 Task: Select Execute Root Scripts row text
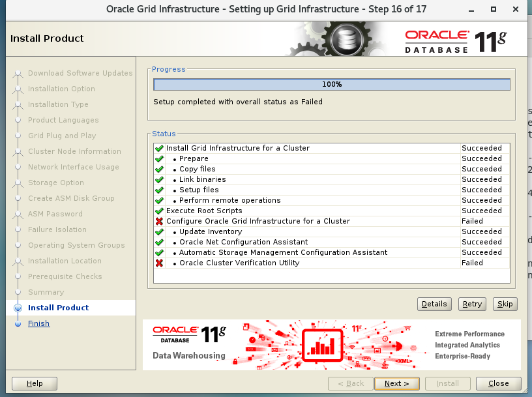click(204, 211)
